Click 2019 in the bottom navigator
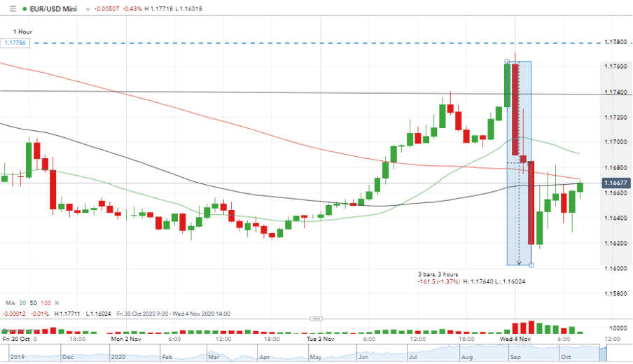 coord(18,357)
